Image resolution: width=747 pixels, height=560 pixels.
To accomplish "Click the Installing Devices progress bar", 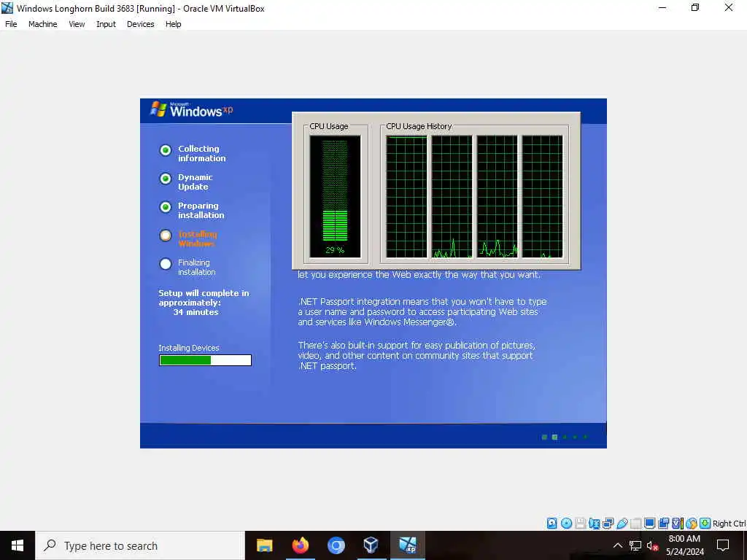I will coord(205,360).
